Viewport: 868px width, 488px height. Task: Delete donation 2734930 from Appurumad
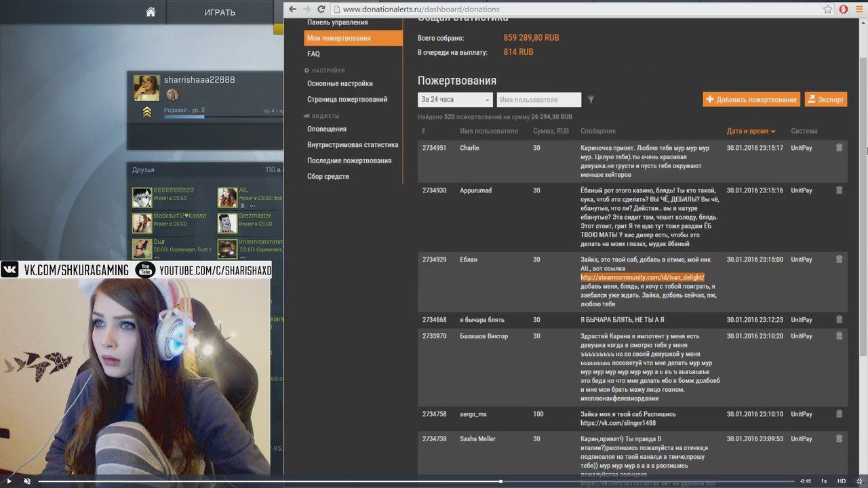pos(840,190)
